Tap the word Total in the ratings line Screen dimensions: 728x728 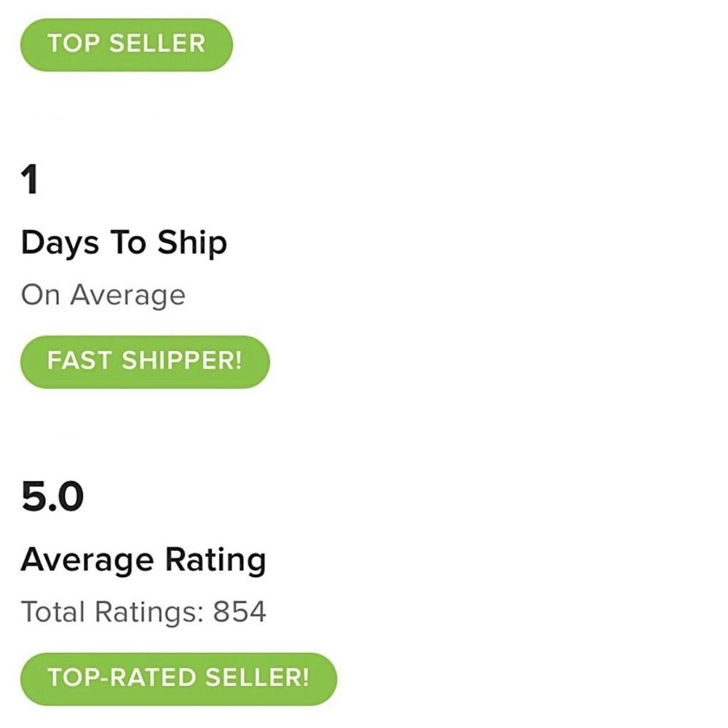point(52,612)
